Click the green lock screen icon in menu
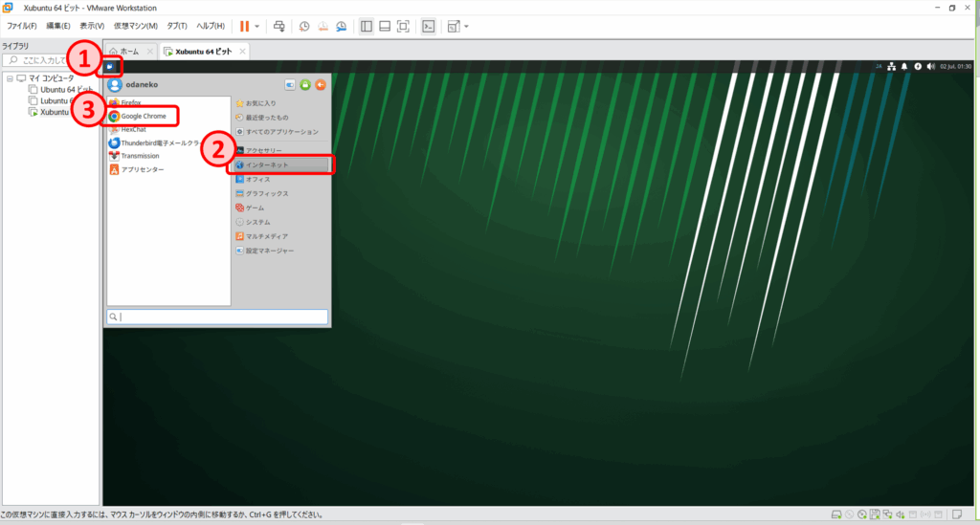Viewport: 980px width, 525px height. (x=305, y=85)
